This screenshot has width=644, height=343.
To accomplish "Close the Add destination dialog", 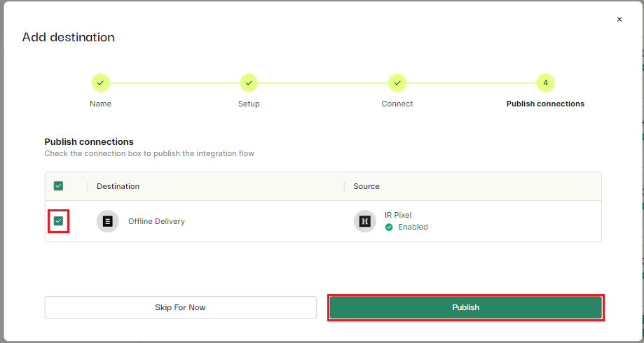I will pos(619,20).
